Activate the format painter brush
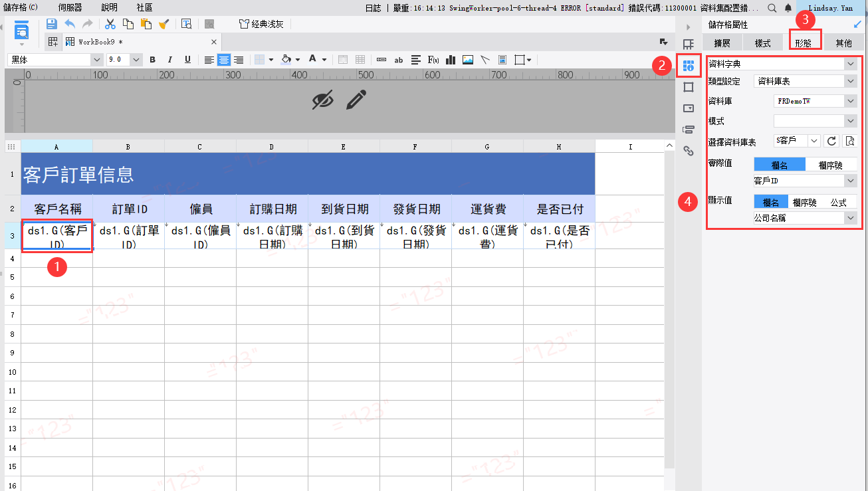This screenshot has width=868, height=491. point(163,24)
